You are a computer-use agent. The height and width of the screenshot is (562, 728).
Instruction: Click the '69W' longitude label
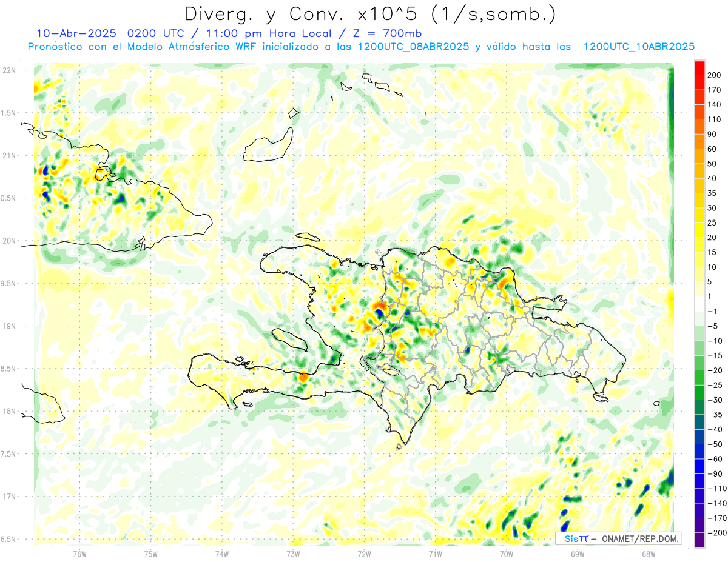(578, 554)
